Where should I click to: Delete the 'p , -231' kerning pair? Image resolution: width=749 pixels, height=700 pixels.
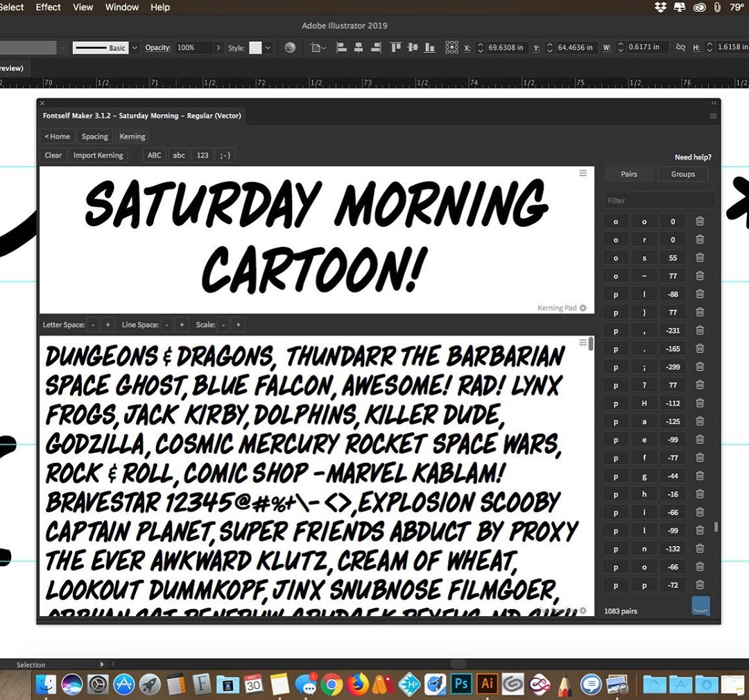(x=700, y=330)
